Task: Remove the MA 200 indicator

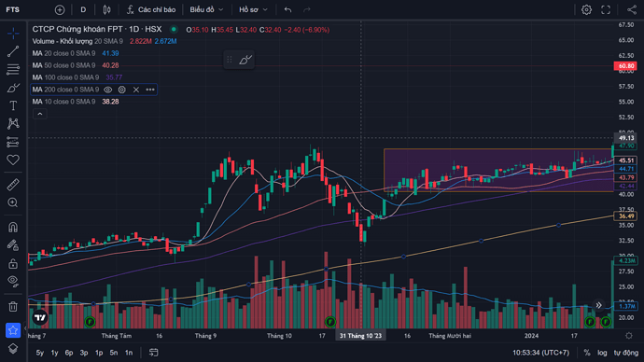Action: (136, 90)
